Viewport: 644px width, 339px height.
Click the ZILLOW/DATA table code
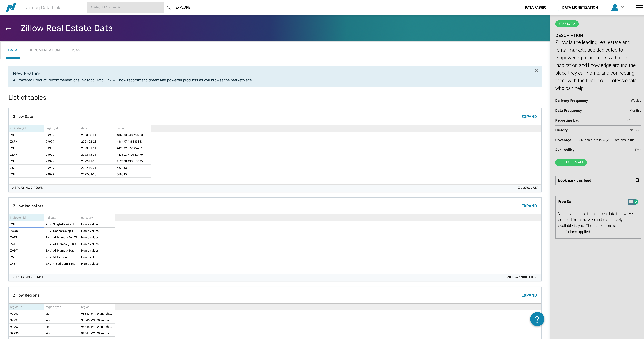pos(528,188)
